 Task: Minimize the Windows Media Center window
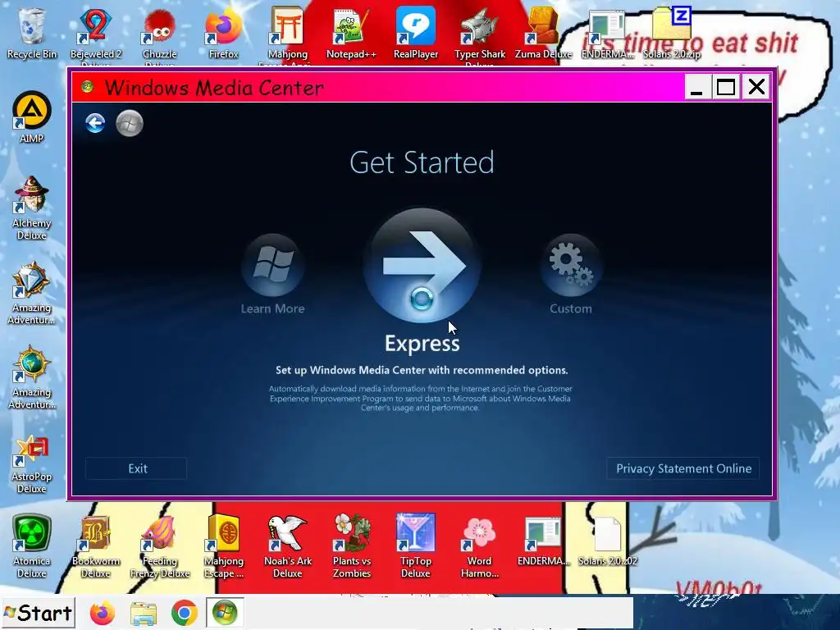pos(697,87)
